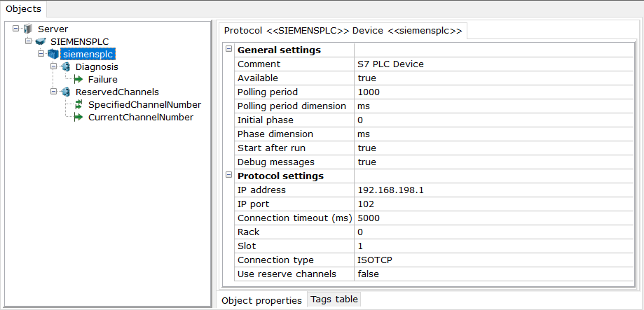Click the IP address property label
Viewport: 644px width, 310px height.
[261, 190]
